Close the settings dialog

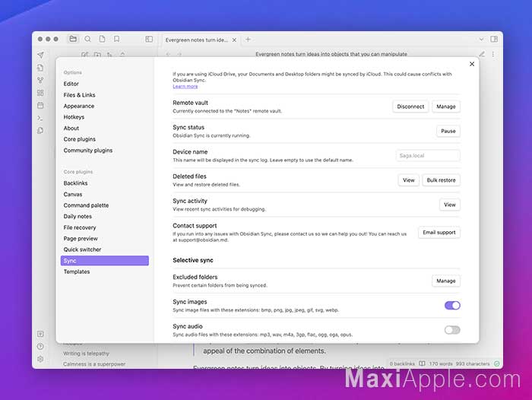(x=472, y=64)
